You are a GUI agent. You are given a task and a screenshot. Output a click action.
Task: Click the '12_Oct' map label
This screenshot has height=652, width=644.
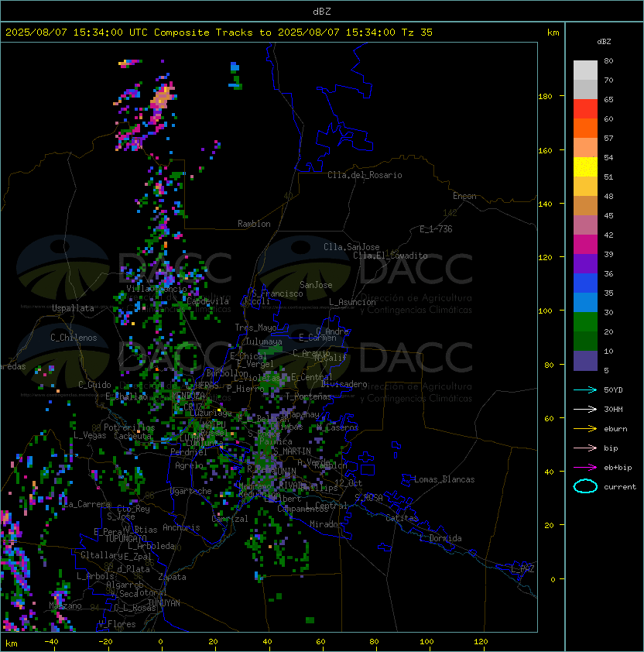348,483
